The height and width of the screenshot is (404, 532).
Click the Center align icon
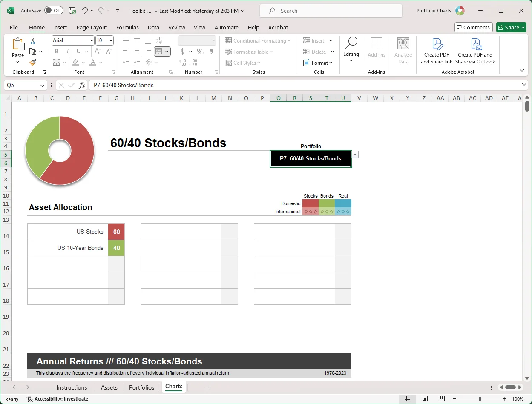point(137,52)
